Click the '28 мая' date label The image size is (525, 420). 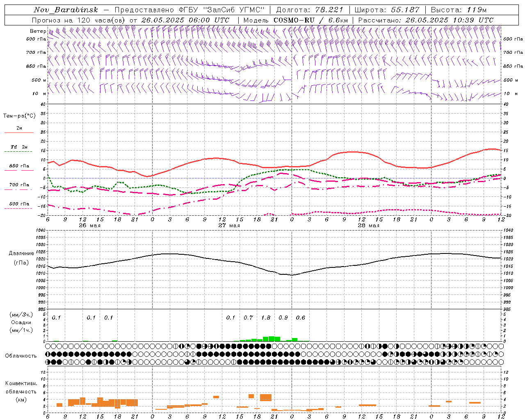368,226
